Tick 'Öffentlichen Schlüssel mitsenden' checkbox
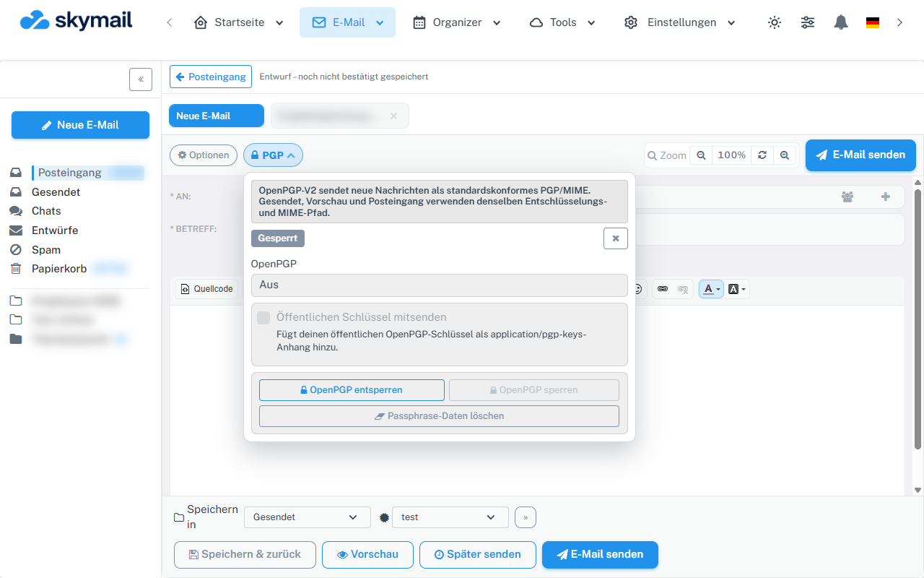924x578 pixels. pos(263,317)
